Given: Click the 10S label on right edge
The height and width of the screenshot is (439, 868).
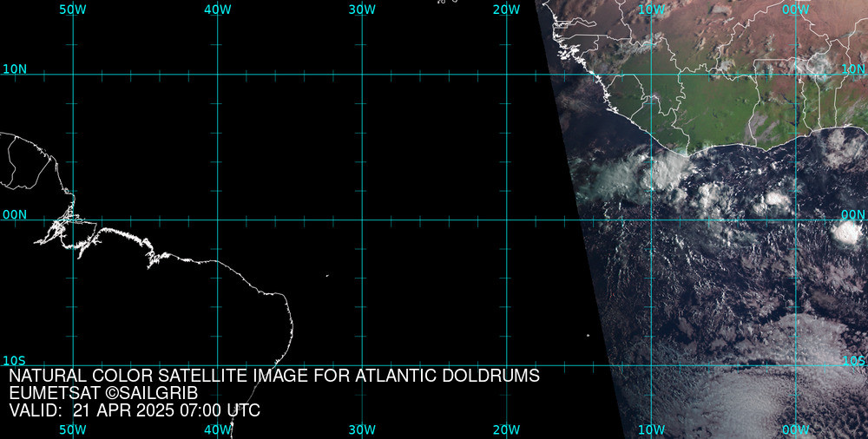Looking at the screenshot, I should 854,361.
